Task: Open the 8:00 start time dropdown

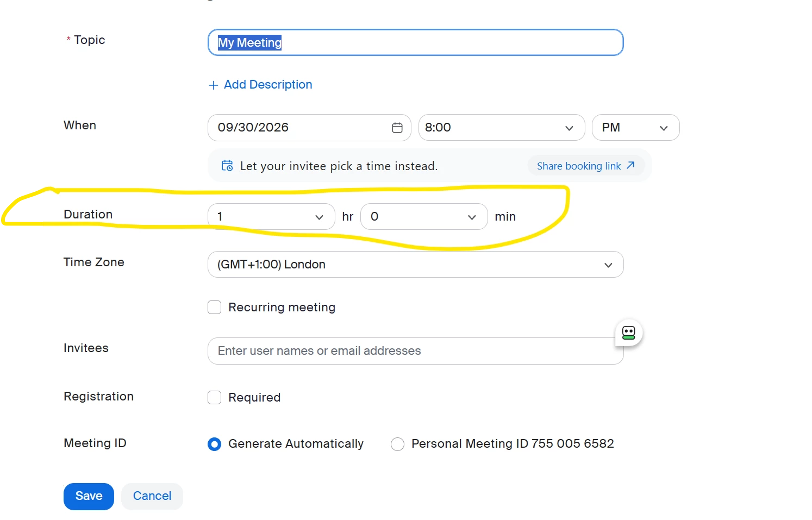Action: click(502, 128)
